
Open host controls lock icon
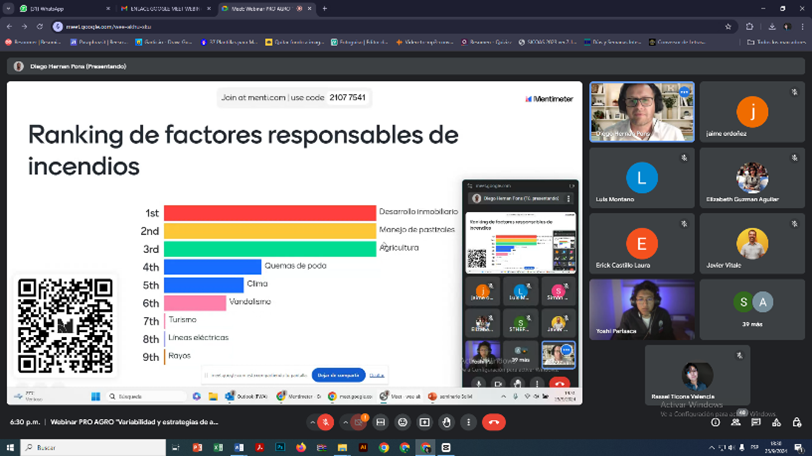[796, 422]
